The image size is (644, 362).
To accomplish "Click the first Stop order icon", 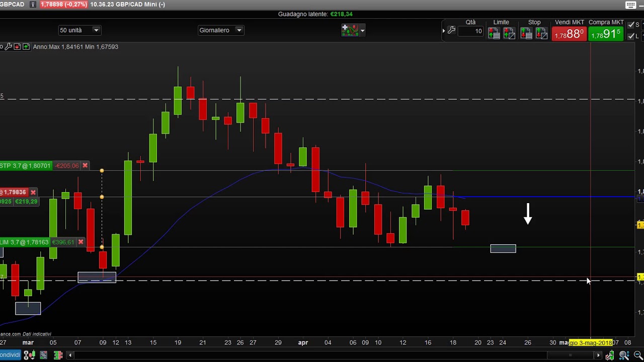I will 526,33.
